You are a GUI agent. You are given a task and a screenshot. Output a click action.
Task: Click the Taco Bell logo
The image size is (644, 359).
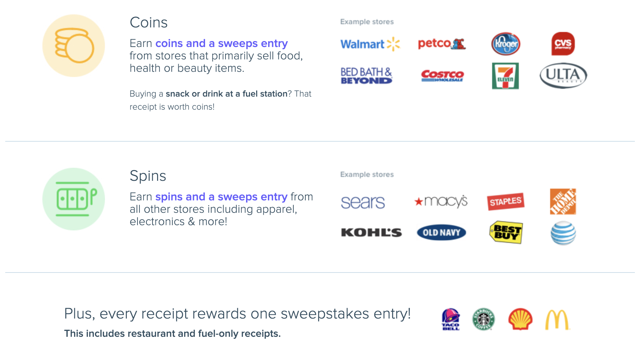tap(451, 319)
